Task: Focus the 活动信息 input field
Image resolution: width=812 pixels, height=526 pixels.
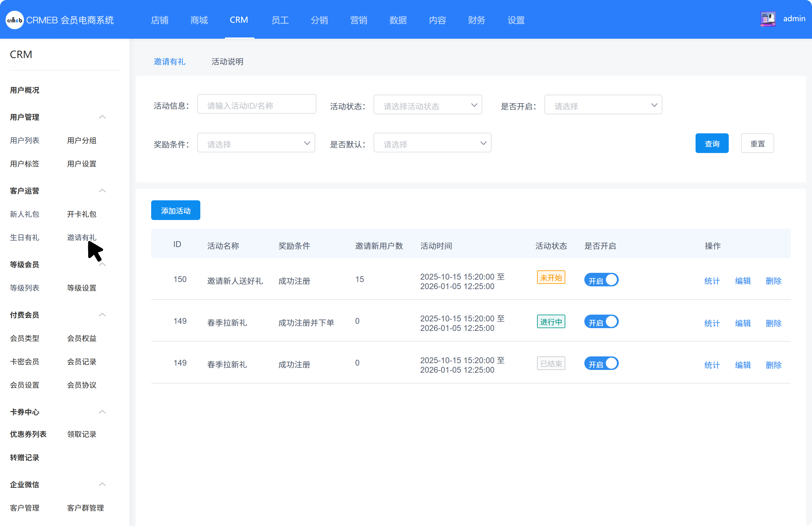Action: click(x=257, y=104)
